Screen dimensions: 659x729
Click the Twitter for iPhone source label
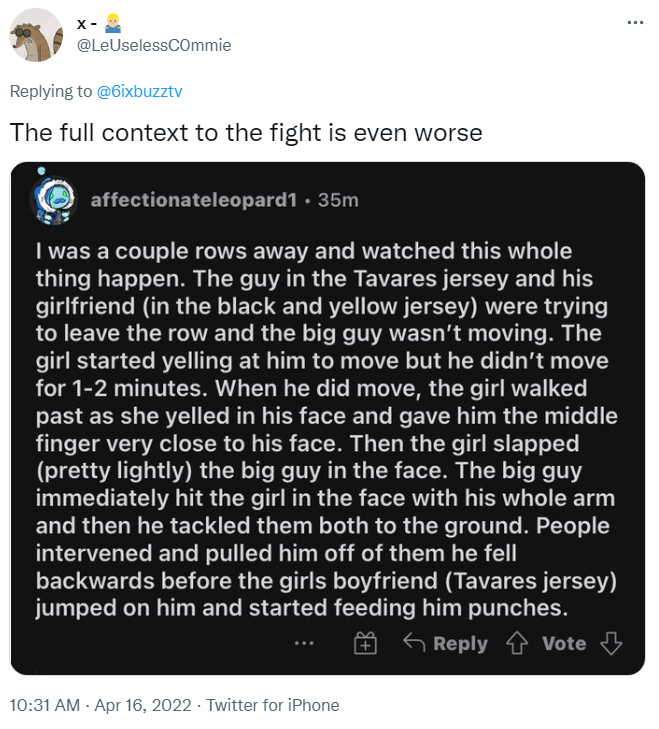[273, 705]
